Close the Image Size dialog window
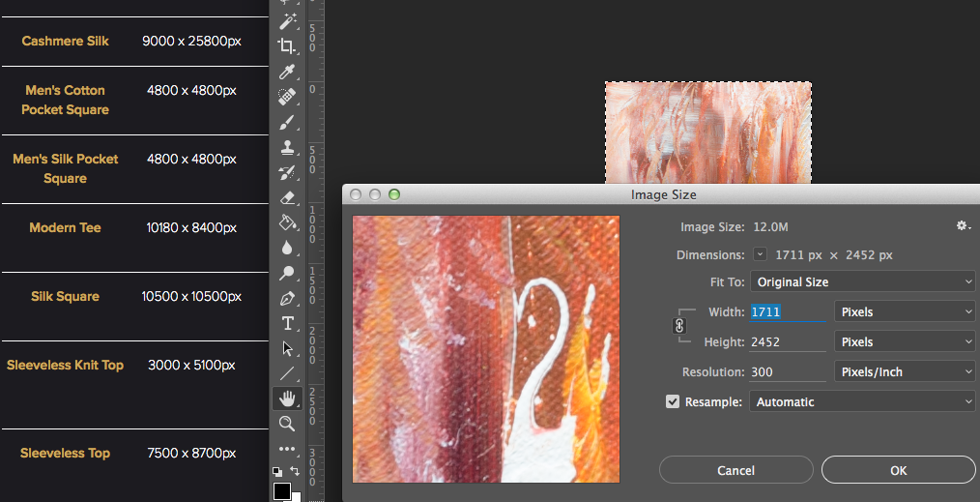 [x=355, y=194]
